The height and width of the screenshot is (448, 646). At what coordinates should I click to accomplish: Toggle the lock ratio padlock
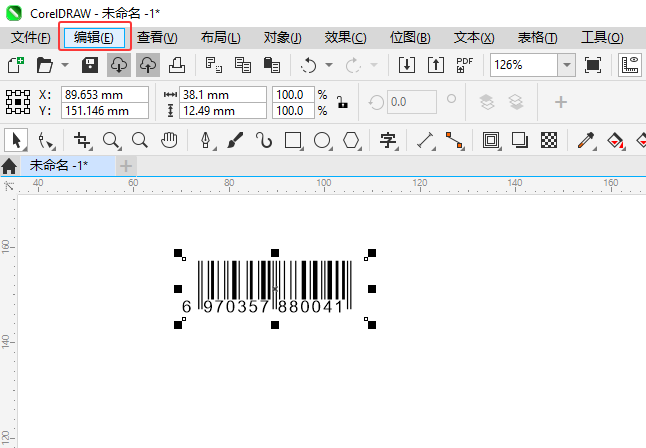tap(342, 102)
